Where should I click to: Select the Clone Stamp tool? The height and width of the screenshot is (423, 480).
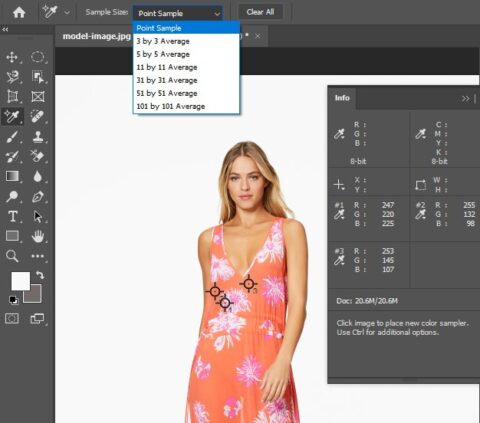[x=38, y=137]
